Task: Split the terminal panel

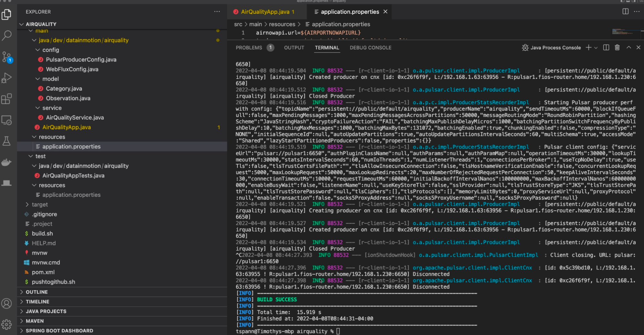Action: [606, 48]
